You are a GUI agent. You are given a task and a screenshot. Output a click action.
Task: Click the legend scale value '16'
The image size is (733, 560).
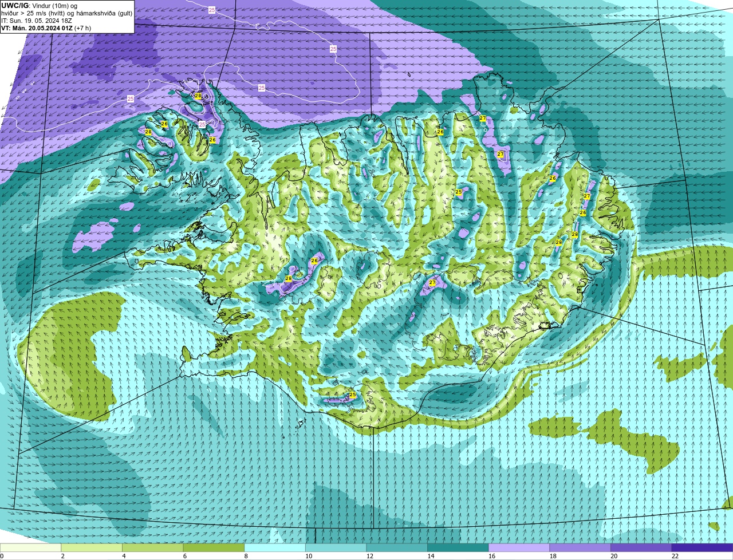coord(492,556)
